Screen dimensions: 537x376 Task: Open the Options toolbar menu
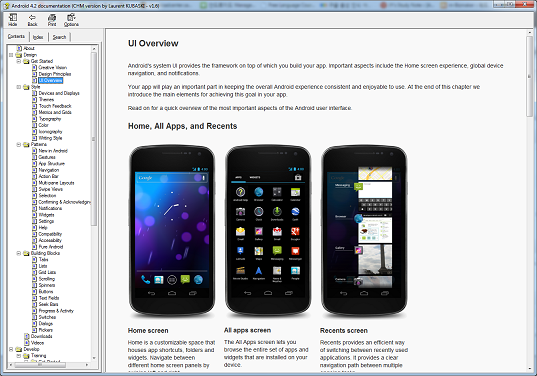click(x=71, y=20)
